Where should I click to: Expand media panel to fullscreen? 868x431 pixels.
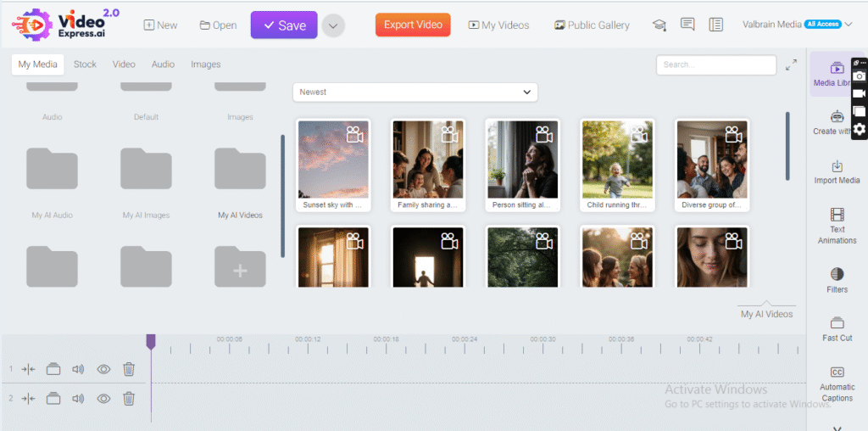pos(791,64)
